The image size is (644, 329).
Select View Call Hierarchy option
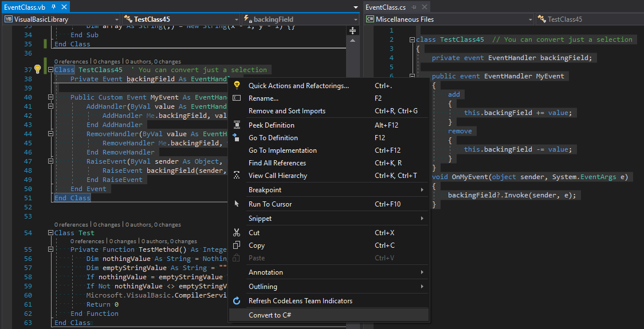(x=277, y=176)
